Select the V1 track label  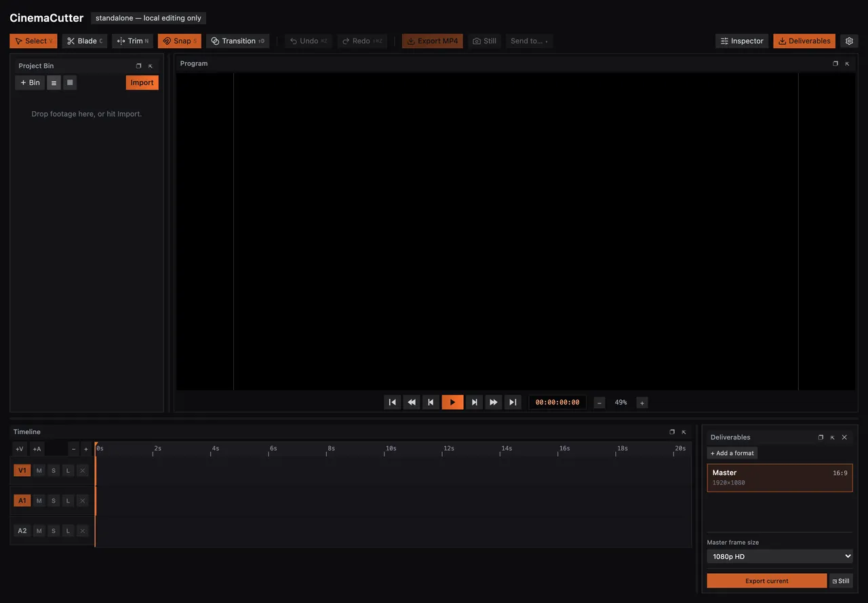tap(22, 471)
